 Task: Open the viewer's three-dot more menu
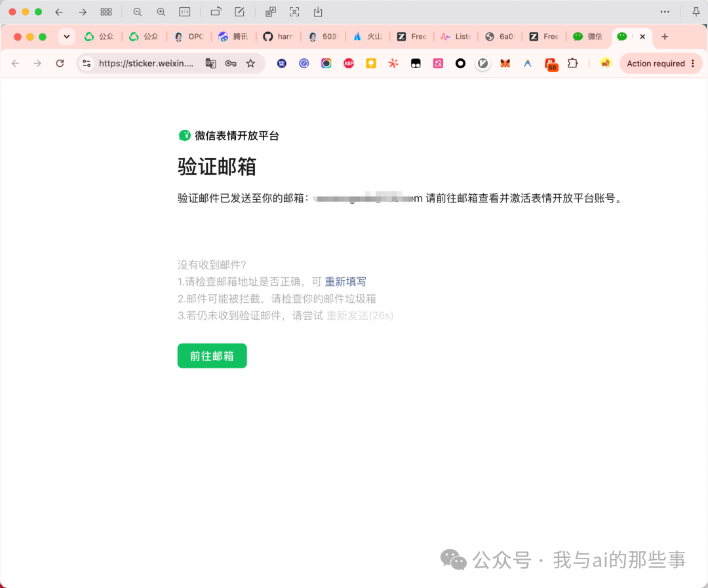(x=665, y=12)
